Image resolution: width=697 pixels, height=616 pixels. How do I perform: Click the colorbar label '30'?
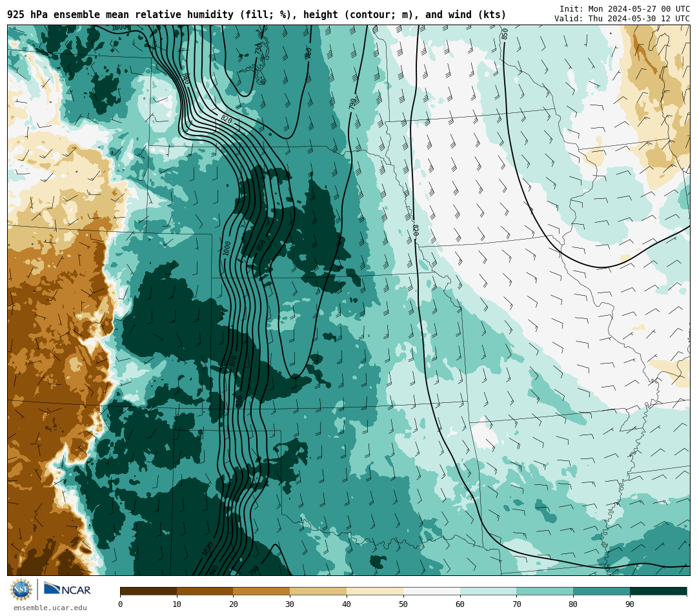click(x=290, y=604)
